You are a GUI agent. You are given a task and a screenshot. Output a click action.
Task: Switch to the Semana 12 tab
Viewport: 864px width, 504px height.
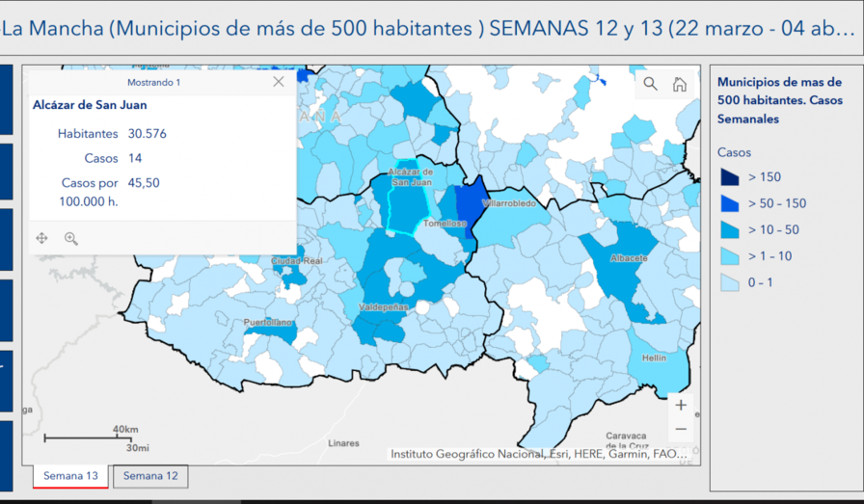pyautogui.click(x=150, y=476)
